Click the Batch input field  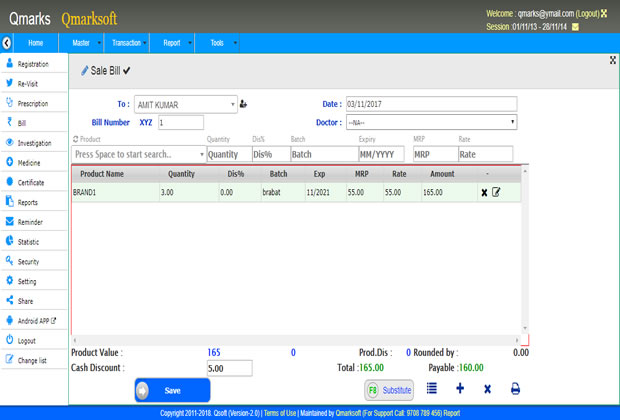coord(324,154)
